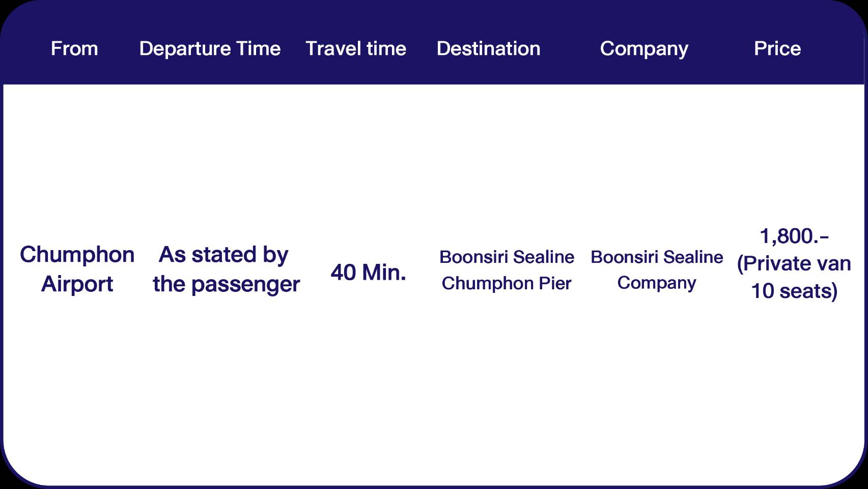This screenshot has height=489, width=868.
Task: Click 'Boonsiri Sealine' in the Destination column
Action: [507, 257]
